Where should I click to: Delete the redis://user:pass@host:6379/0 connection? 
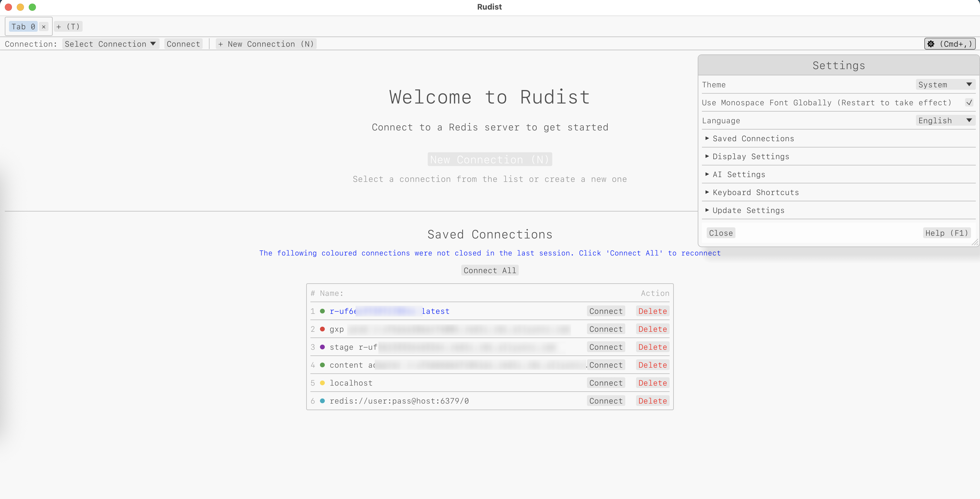pyautogui.click(x=653, y=401)
